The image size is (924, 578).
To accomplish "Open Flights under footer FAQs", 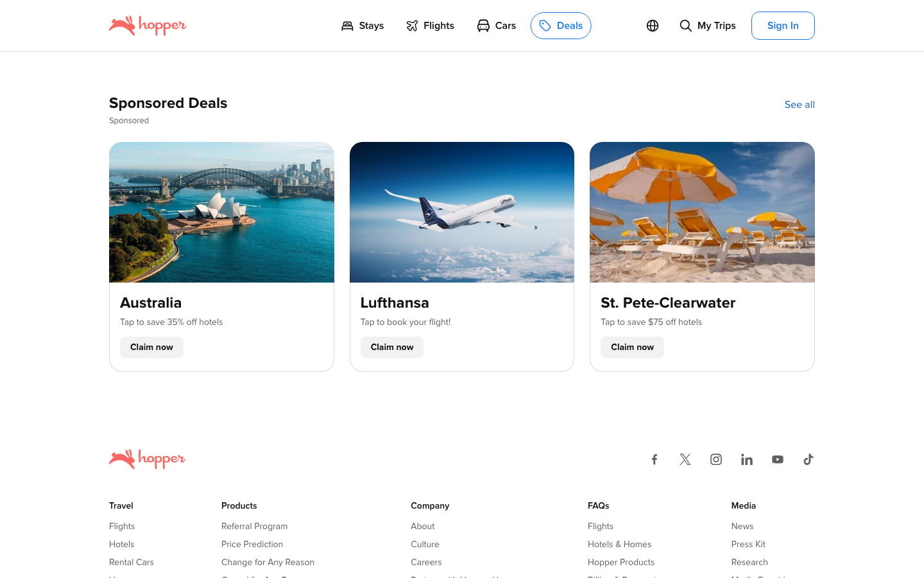I will coord(601,526).
